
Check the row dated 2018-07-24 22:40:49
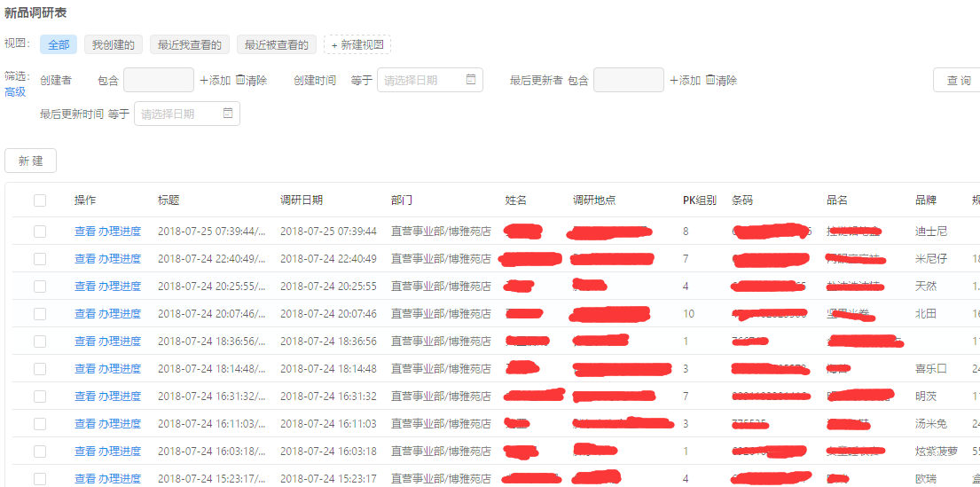pyautogui.click(x=40, y=259)
